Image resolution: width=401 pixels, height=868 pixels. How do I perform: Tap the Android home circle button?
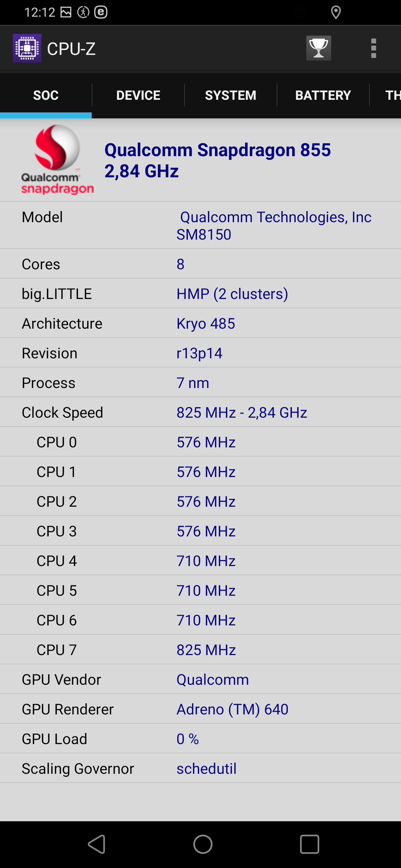(x=203, y=844)
